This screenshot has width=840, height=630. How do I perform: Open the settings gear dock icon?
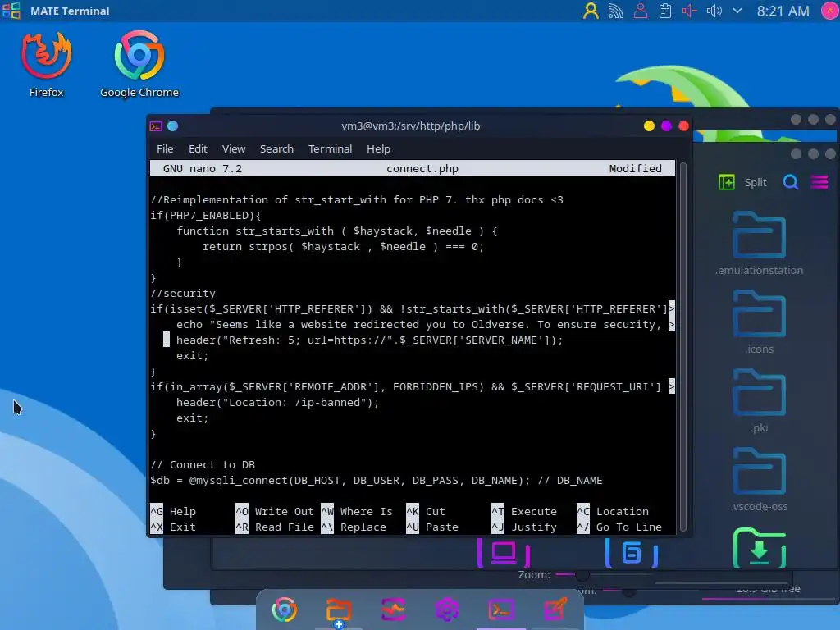tap(447, 609)
